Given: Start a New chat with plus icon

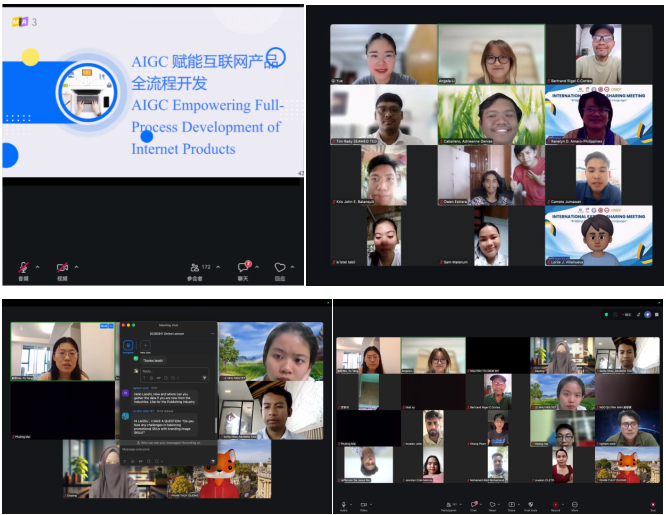Looking at the screenshot, I should pyautogui.click(x=145, y=345).
